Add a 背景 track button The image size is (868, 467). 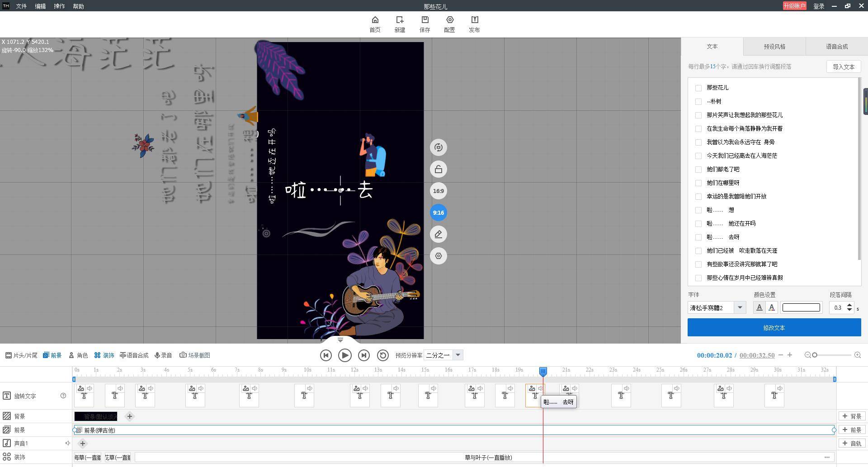tap(852, 416)
